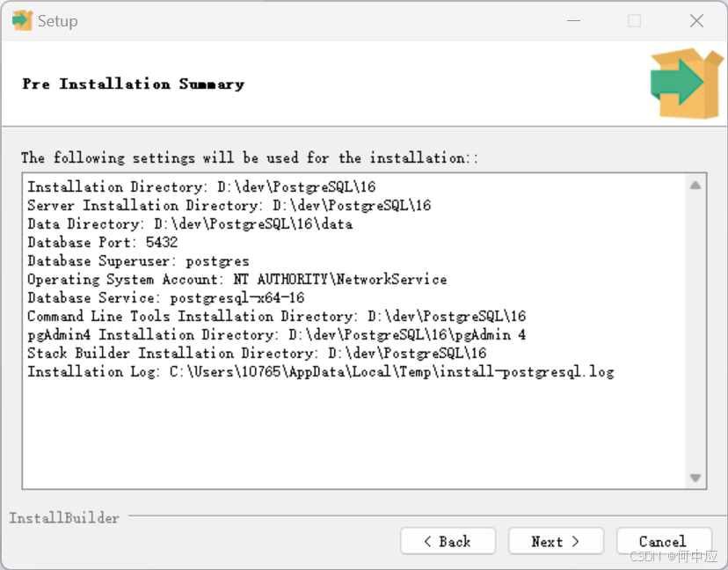Click the InstallBuilder label
Screen dimensions: 728x570
(64, 517)
